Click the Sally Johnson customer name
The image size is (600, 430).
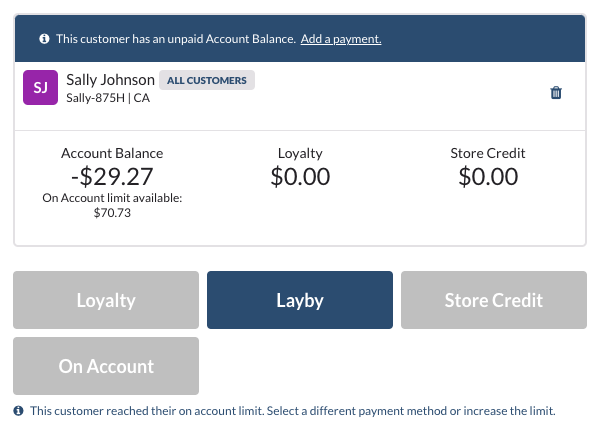[111, 80]
